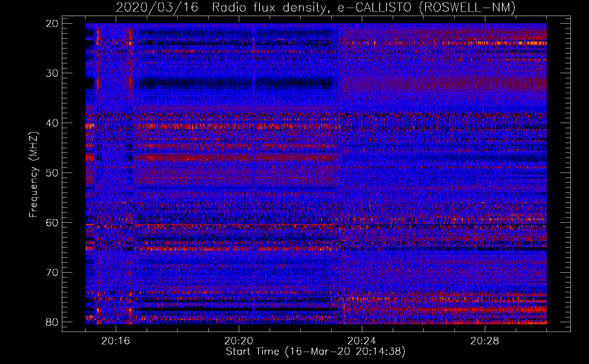Viewport: 589px width, 364px height.
Task: Click the 80 MHz frequency tick label
Action: 52,322
